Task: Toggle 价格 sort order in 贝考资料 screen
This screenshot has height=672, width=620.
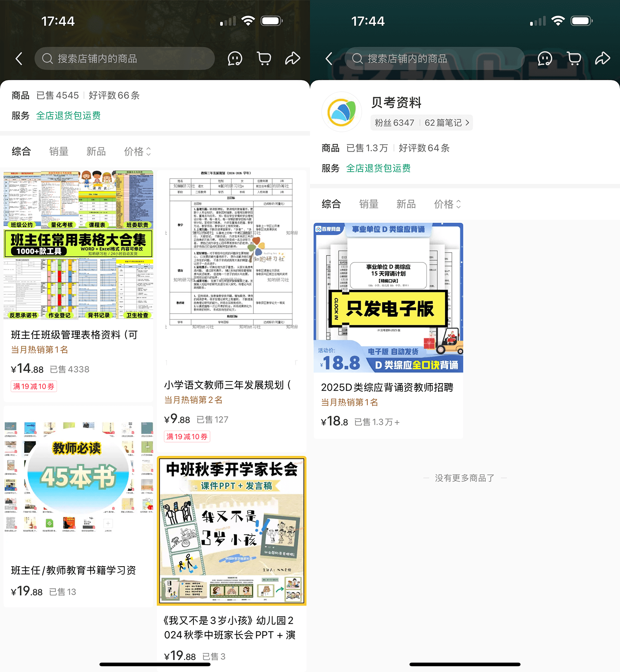Action: 448,204
